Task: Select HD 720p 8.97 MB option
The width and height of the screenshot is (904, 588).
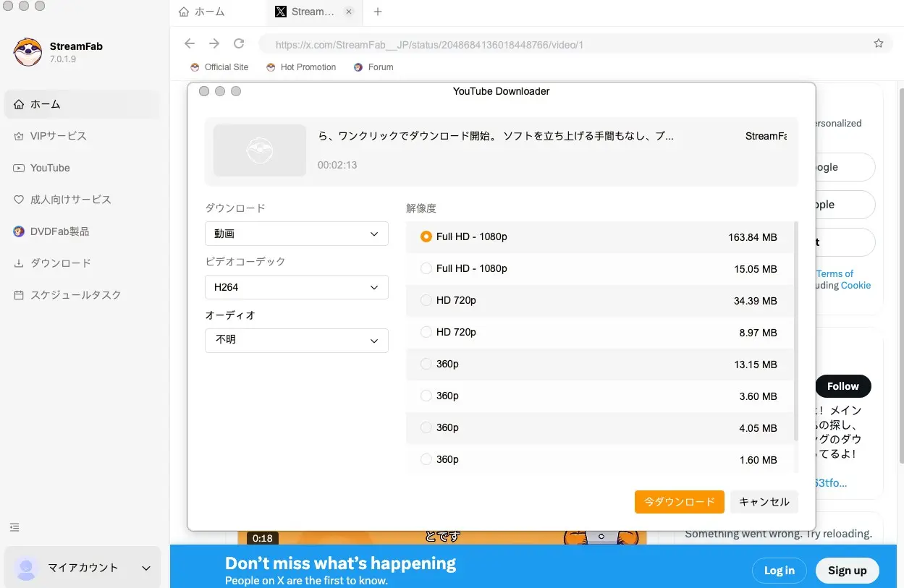Action: coord(599,332)
